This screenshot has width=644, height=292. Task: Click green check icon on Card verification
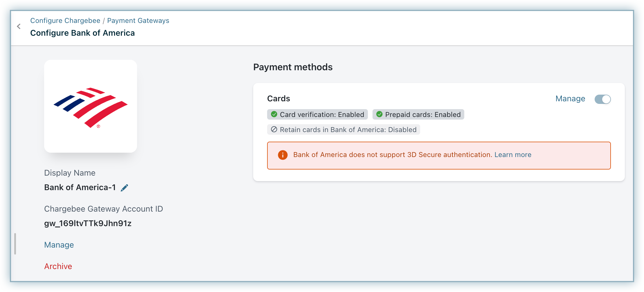pyautogui.click(x=274, y=114)
